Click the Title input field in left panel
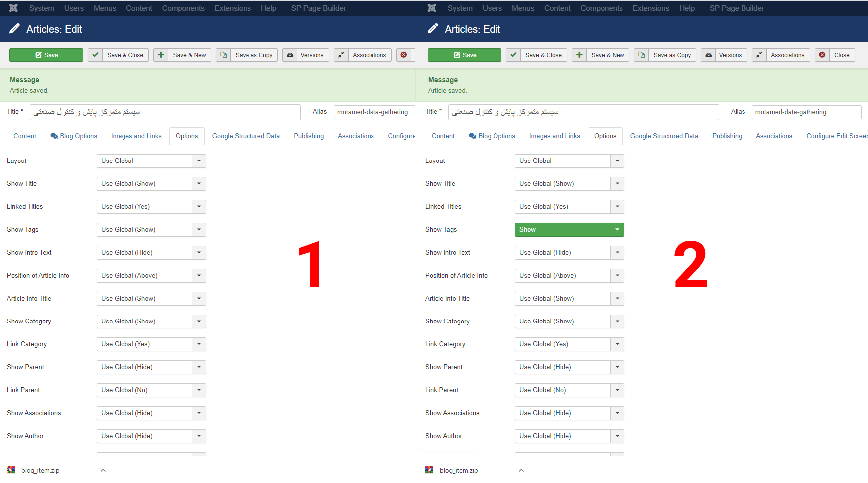 tap(165, 112)
